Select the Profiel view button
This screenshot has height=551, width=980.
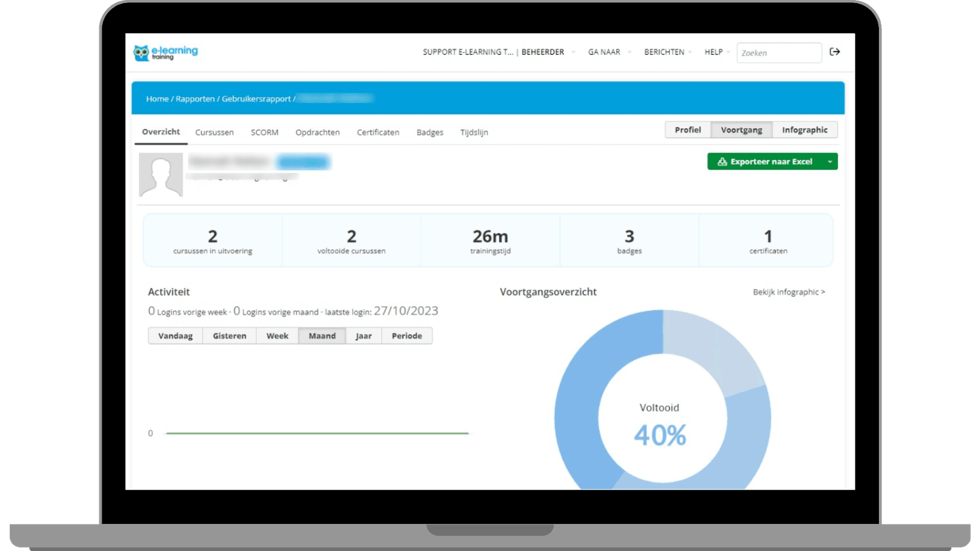pos(687,130)
